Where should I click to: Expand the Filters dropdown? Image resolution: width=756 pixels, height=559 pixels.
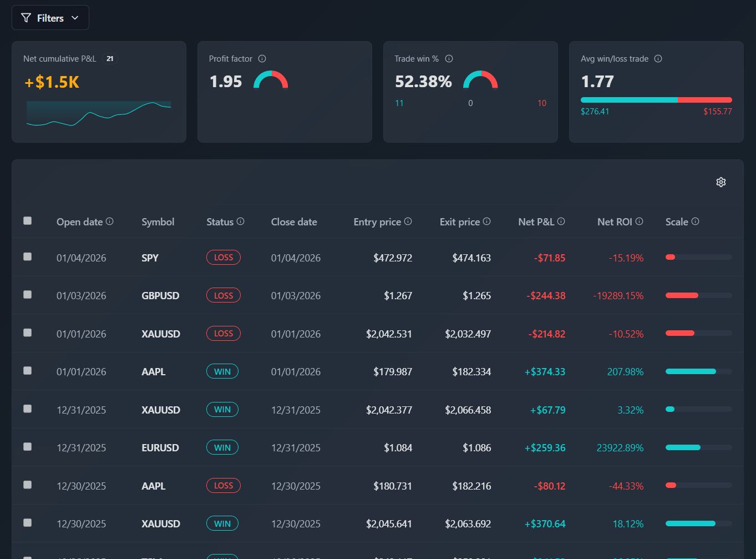pyautogui.click(x=75, y=17)
